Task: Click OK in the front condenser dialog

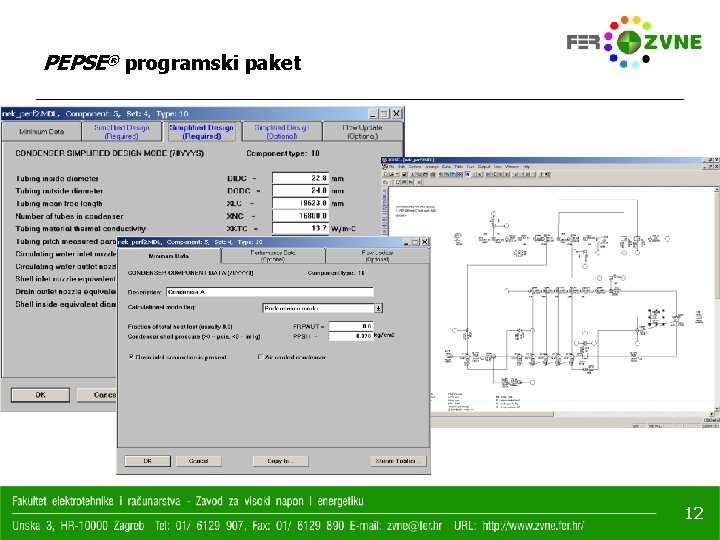Action: click(x=147, y=461)
